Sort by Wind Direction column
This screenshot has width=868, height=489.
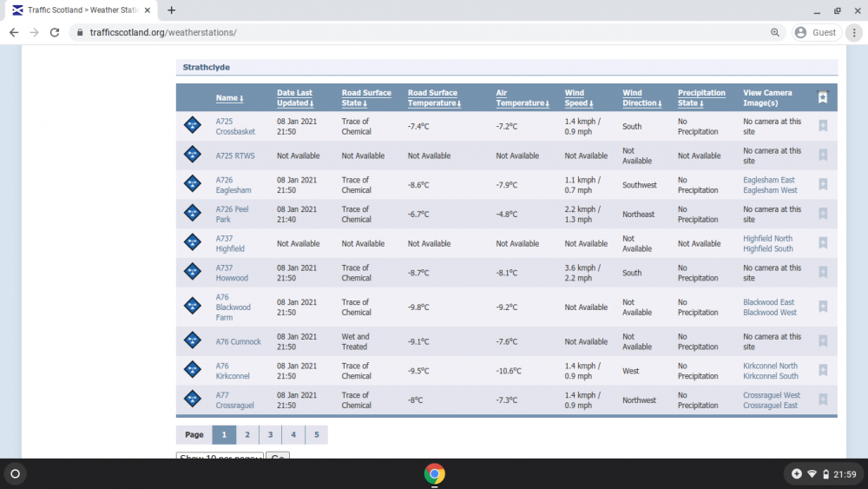point(642,98)
